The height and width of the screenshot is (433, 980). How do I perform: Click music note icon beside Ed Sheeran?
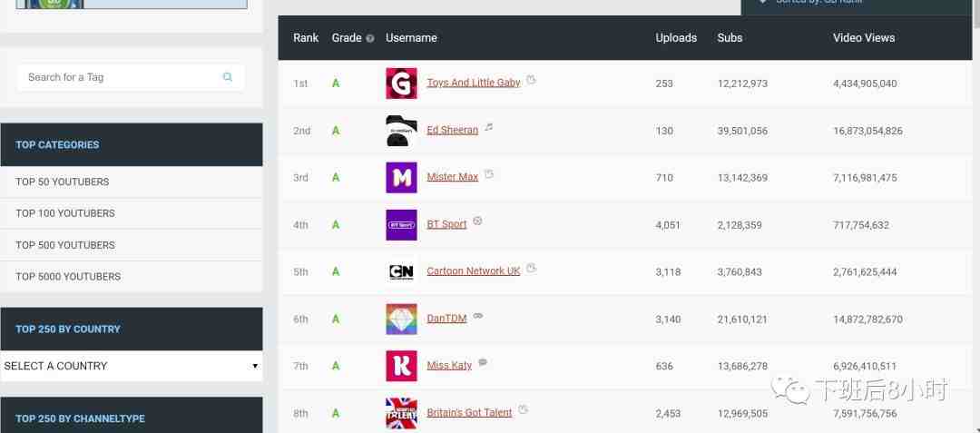pyautogui.click(x=489, y=127)
